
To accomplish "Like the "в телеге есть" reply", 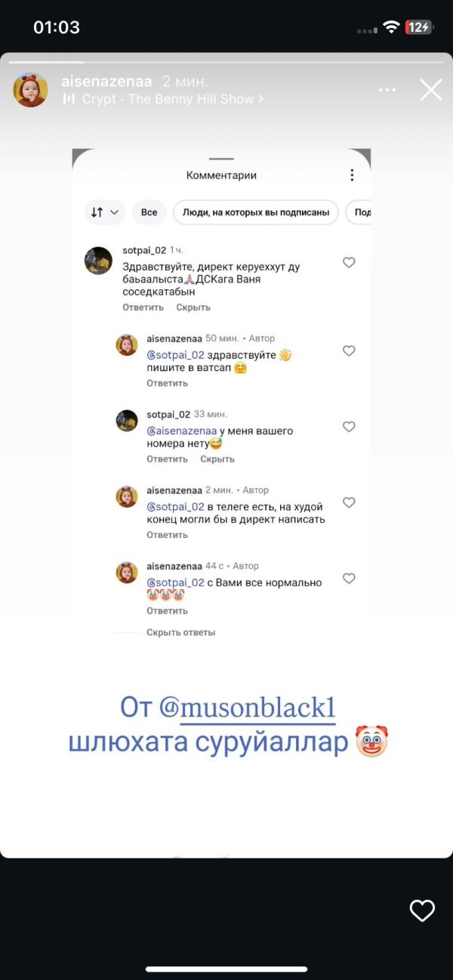I will (x=349, y=502).
